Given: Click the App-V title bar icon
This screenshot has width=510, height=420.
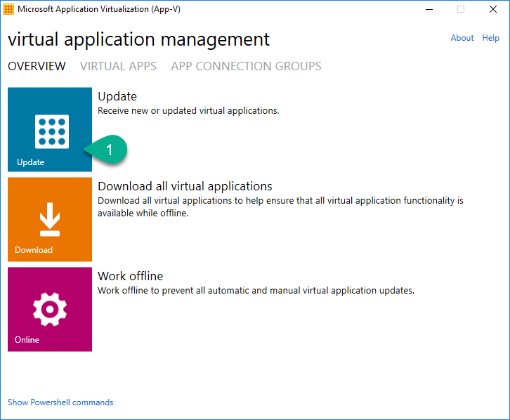Looking at the screenshot, I should (x=8, y=9).
